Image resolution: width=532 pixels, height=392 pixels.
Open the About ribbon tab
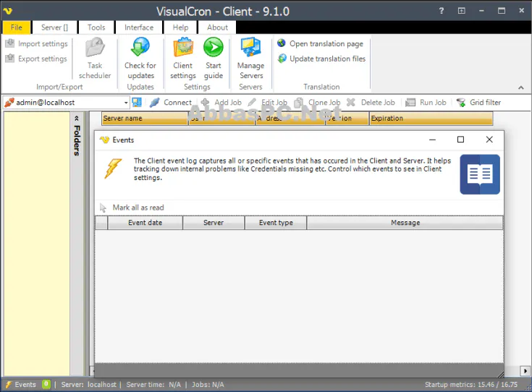217,27
